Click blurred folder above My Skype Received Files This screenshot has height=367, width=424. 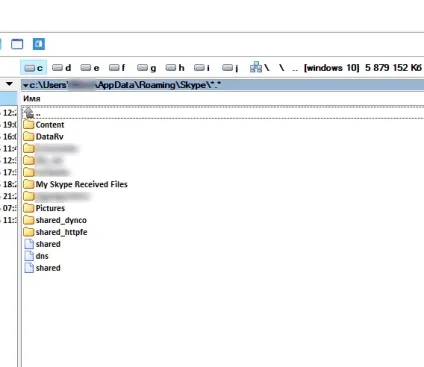tap(46, 173)
